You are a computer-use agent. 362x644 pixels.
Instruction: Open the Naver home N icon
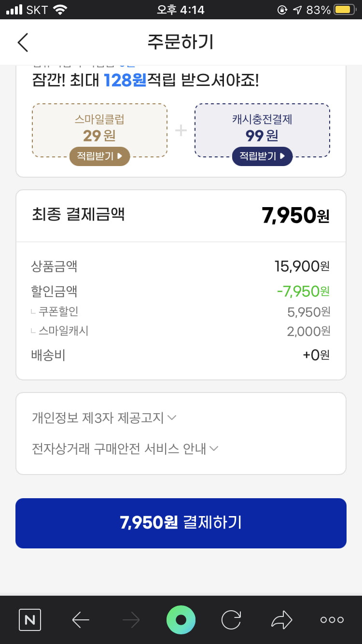[30, 619]
